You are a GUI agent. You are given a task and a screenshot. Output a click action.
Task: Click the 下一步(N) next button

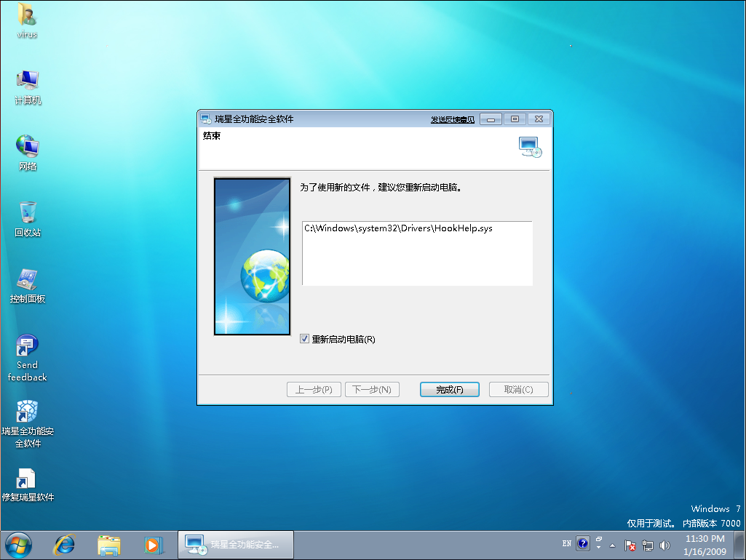click(x=372, y=389)
